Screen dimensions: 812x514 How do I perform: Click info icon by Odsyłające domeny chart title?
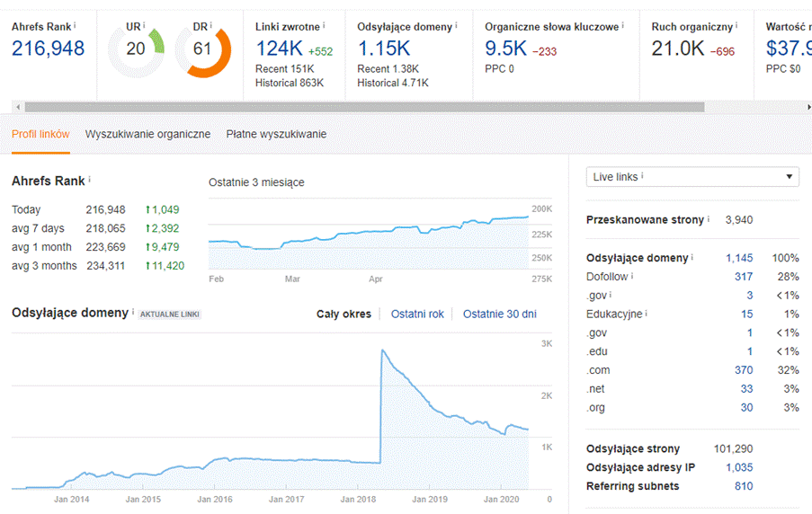[x=132, y=312]
